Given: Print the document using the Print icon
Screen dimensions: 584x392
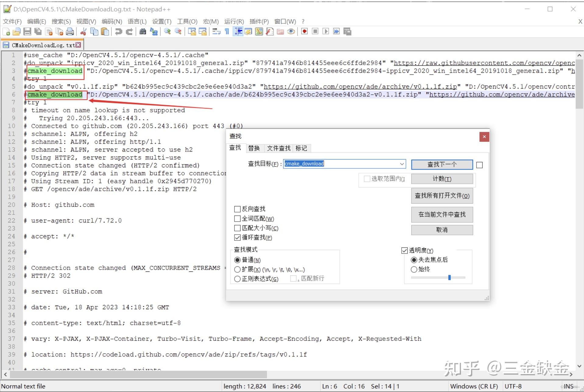Looking at the screenshot, I should tap(70, 31).
